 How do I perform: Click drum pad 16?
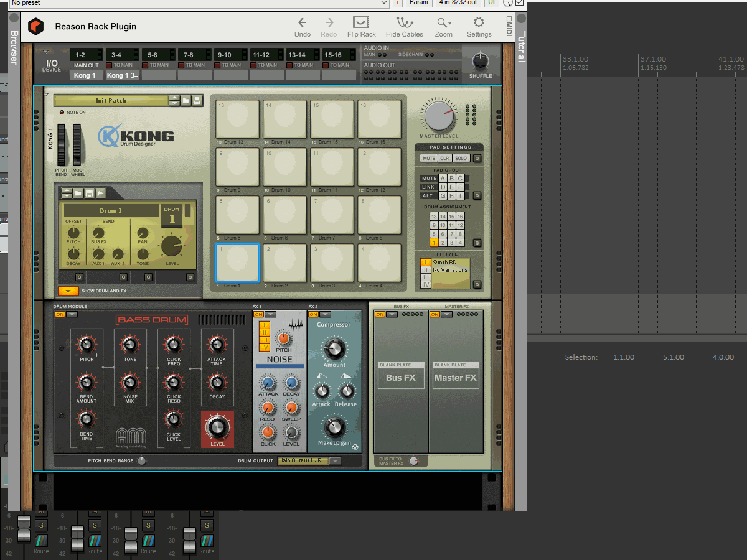point(380,119)
